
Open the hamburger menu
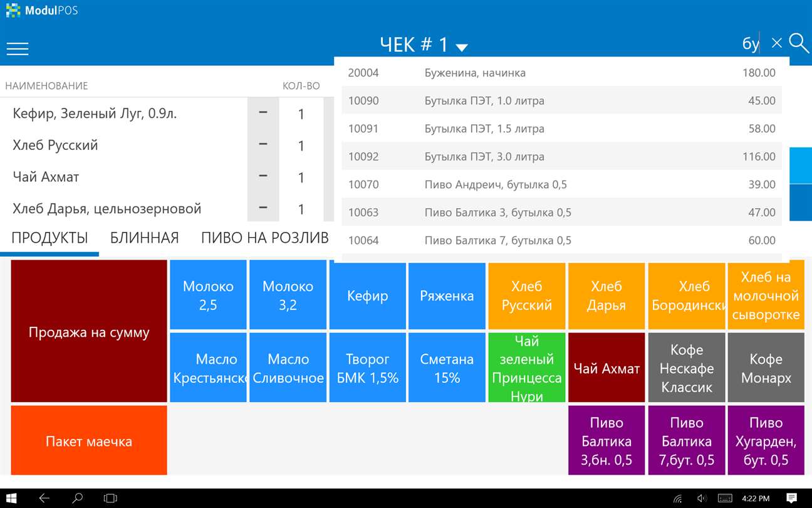pyautogui.click(x=18, y=48)
